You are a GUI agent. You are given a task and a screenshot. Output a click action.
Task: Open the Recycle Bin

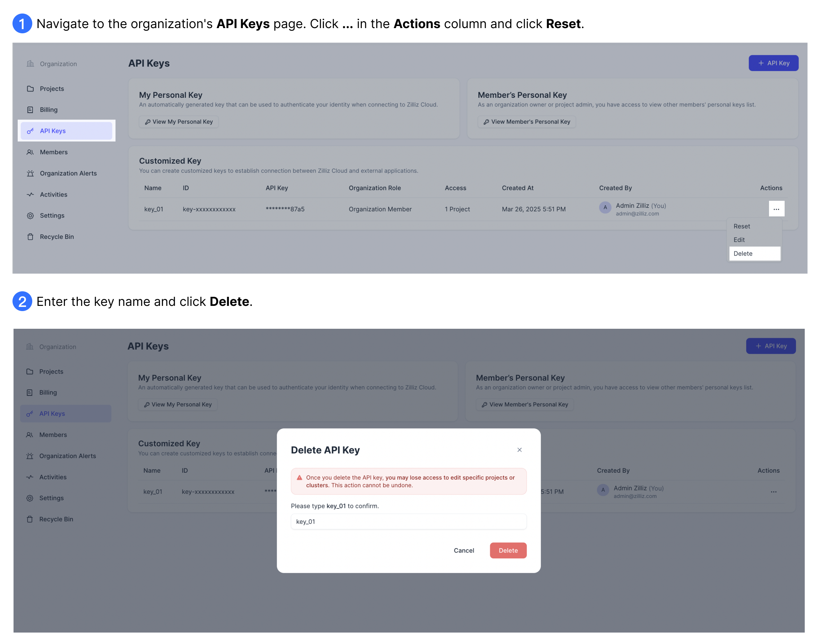[57, 237]
